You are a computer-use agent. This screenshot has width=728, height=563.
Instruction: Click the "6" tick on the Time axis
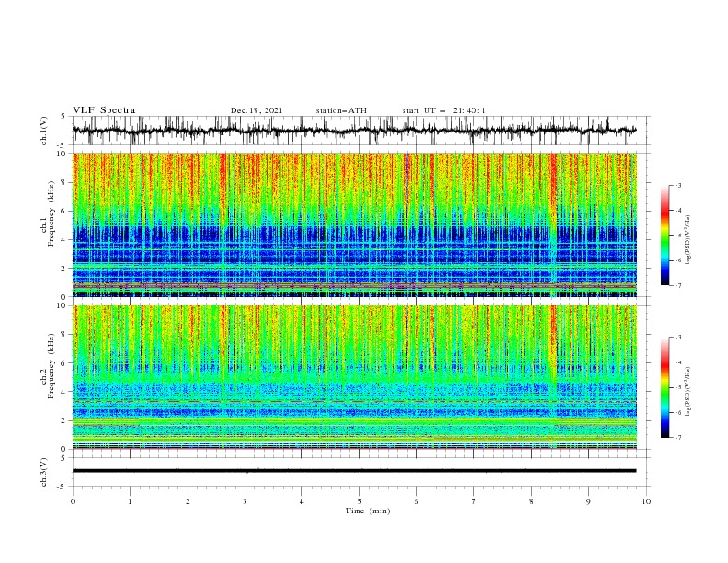(417, 501)
